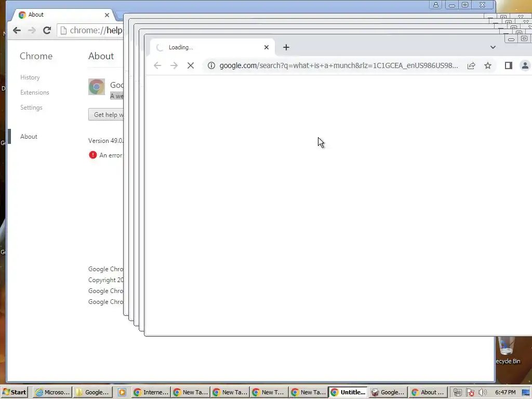
Task: Switch to the Untitle... taskbar item
Action: pos(348,392)
